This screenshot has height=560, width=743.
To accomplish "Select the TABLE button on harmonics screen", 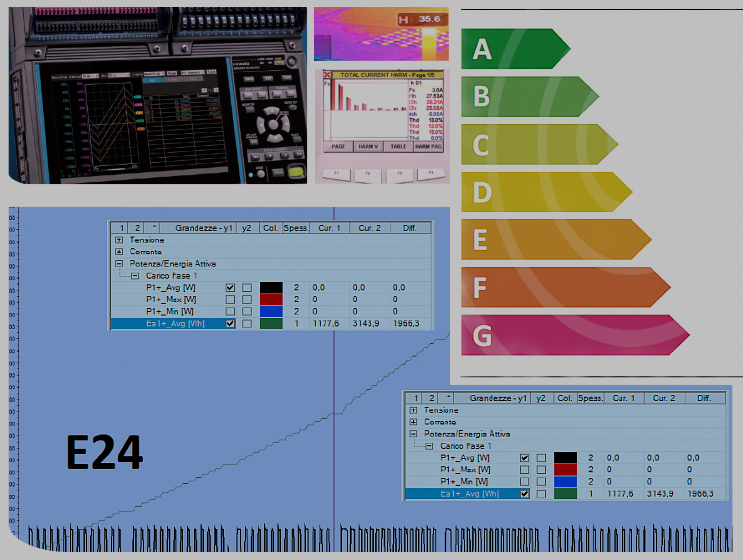I will [399, 147].
